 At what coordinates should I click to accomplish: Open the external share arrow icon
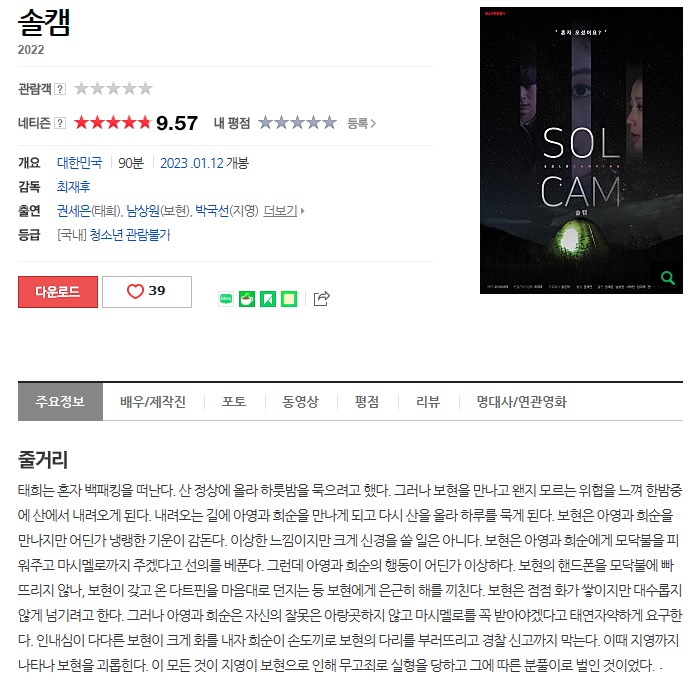[x=321, y=299]
